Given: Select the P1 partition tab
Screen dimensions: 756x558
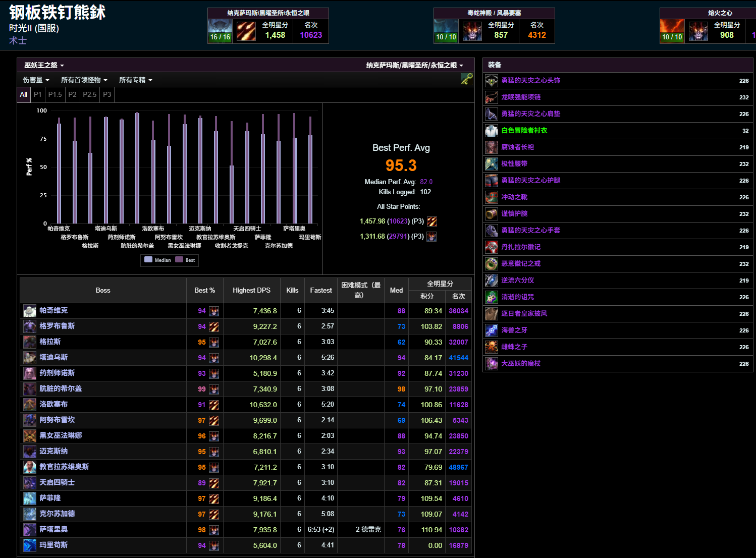Looking at the screenshot, I should [x=38, y=94].
